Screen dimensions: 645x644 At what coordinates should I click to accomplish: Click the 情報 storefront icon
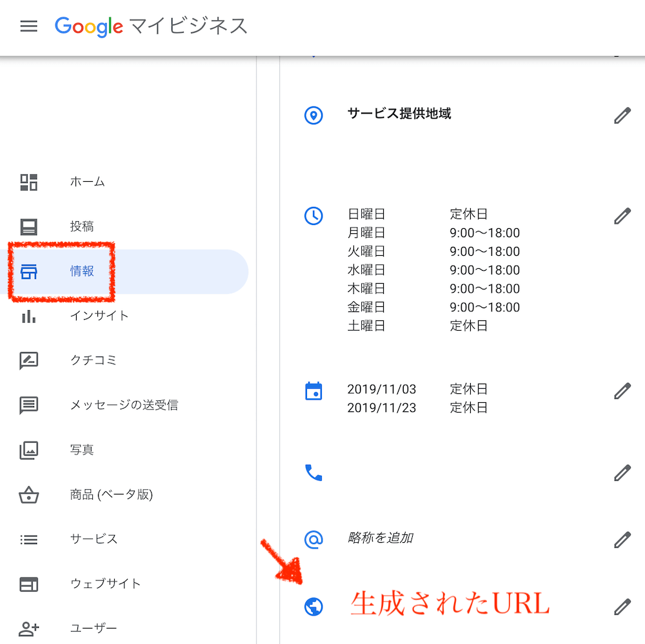click(x=29, y=271)
